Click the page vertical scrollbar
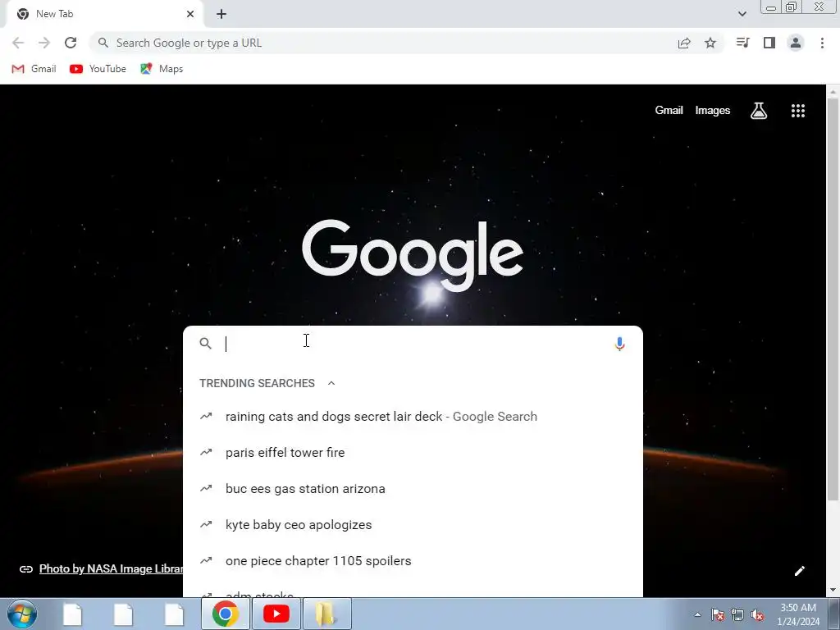This screenshot has width=840, height=630. tap(833, 300)
